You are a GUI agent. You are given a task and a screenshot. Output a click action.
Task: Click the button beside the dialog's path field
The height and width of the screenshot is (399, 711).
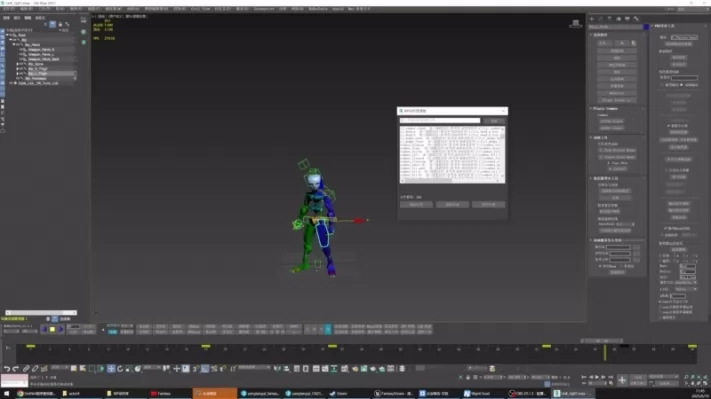pos(494,121)
